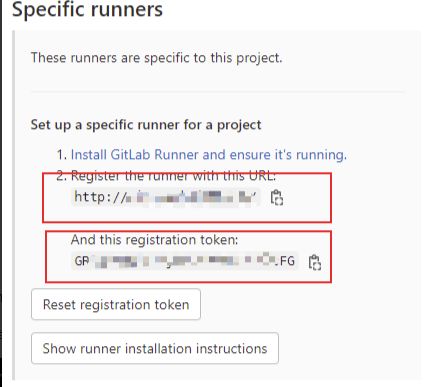Open Install GitLab Runner link
This screenshot has width=428, height=387.
209,155
